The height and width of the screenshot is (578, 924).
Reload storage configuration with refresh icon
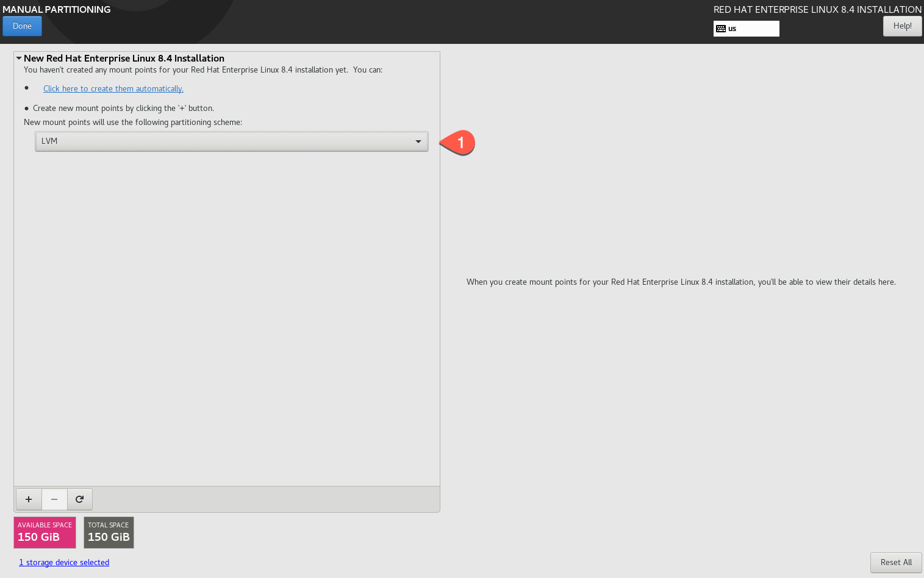click(x=80, y=499)
